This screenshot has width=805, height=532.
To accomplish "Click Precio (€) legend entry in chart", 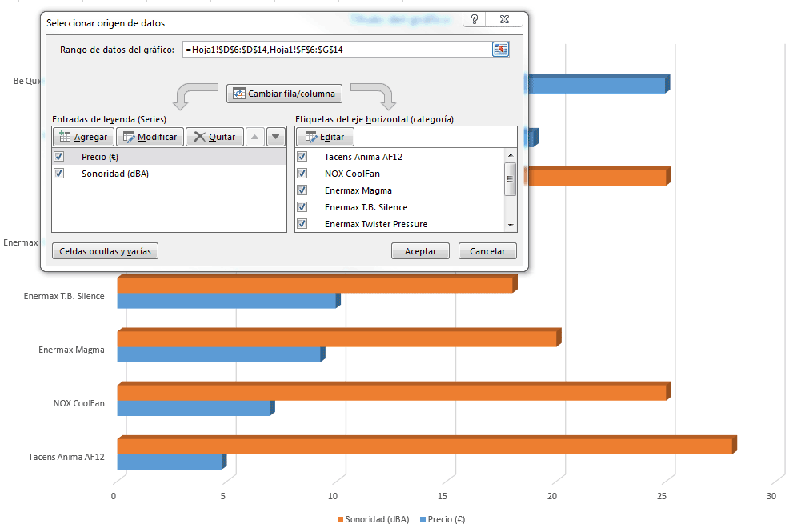I will (443, 519).
